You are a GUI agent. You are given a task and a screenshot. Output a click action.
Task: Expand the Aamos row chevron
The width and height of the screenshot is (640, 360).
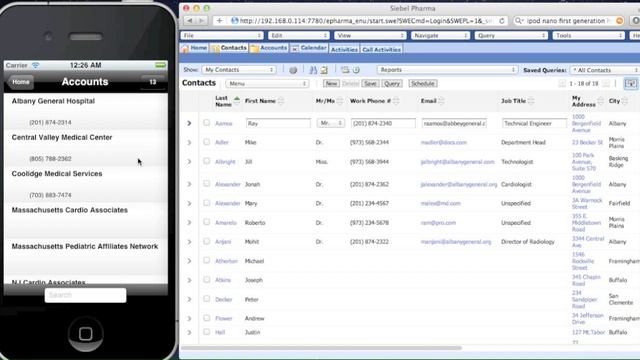click(189, 123)
